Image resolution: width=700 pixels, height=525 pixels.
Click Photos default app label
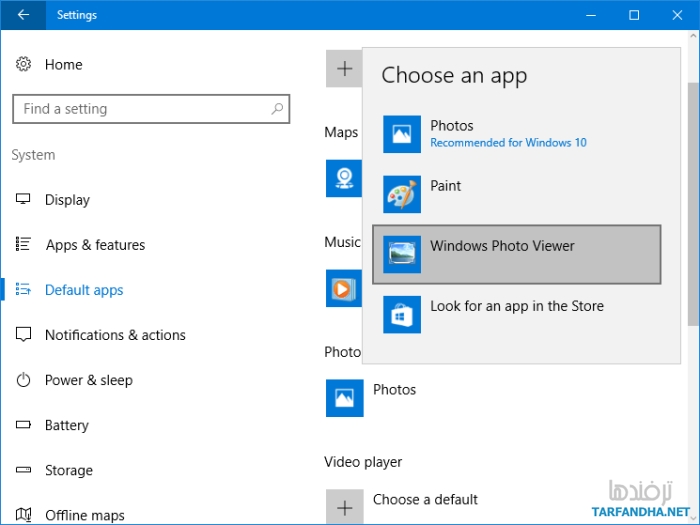point(394,390)
